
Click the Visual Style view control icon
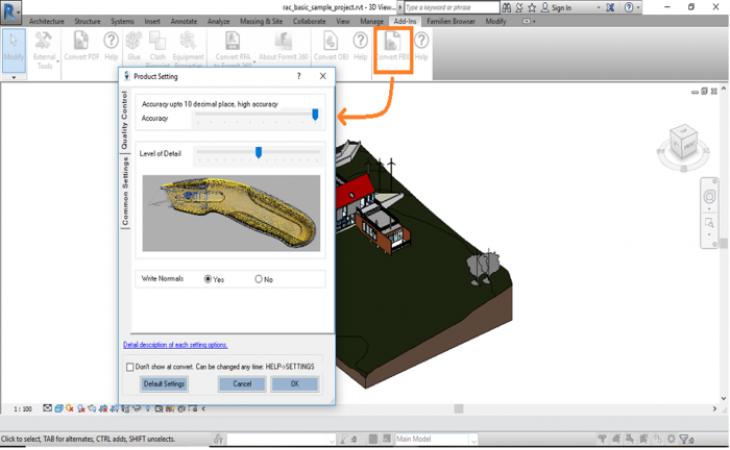pyautogui.click(x=59, y=408)
